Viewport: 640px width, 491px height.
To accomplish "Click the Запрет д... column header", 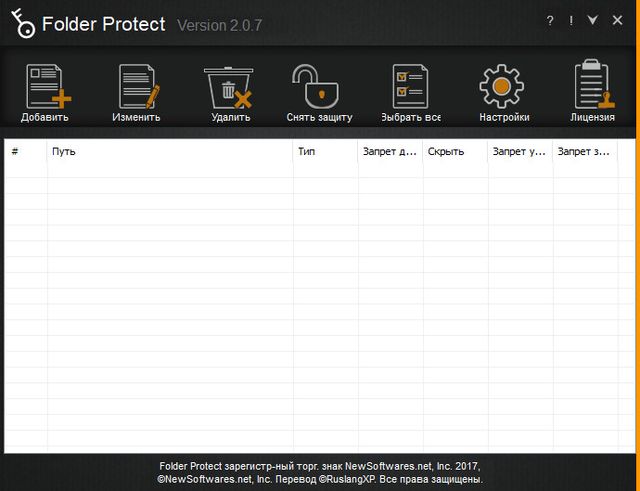I will click(390, 151).
